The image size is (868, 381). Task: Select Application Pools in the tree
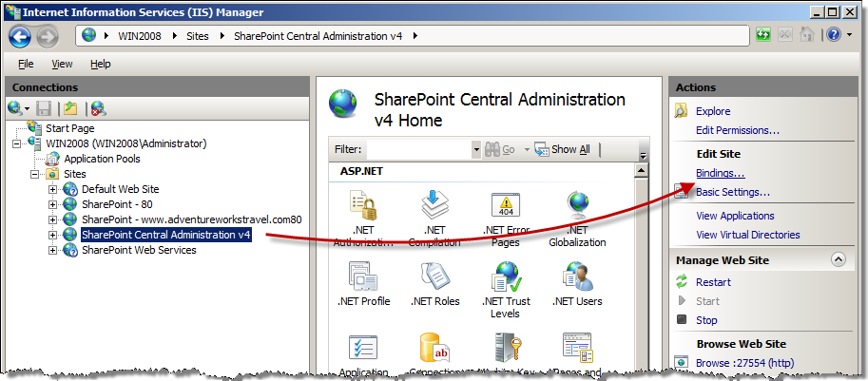(102, 159)
